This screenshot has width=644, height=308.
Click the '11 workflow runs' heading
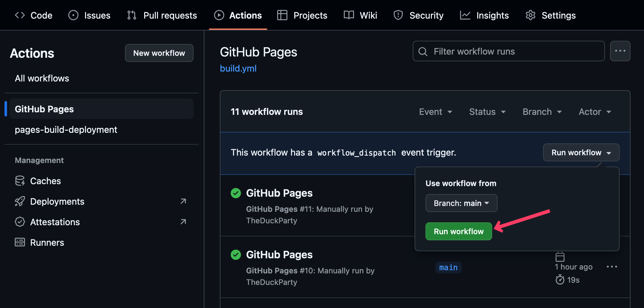pyautogui.click(x=267, y=112)
